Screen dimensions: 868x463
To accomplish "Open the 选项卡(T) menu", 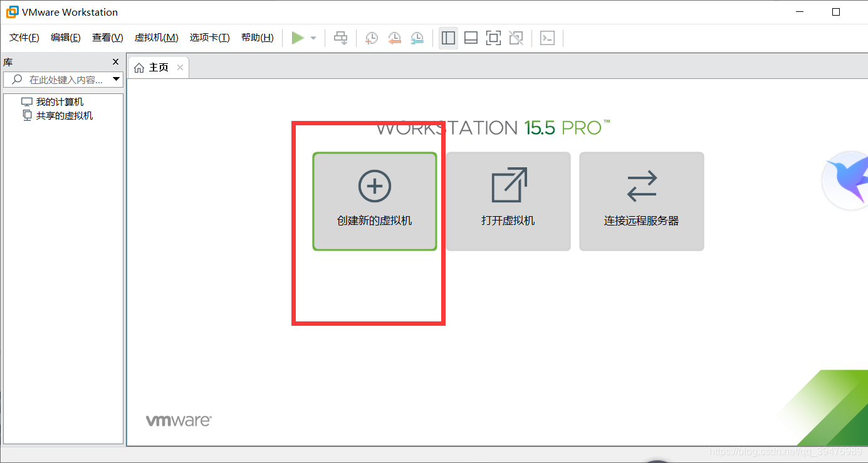I will pyautogui.click(x=210, y=38).
